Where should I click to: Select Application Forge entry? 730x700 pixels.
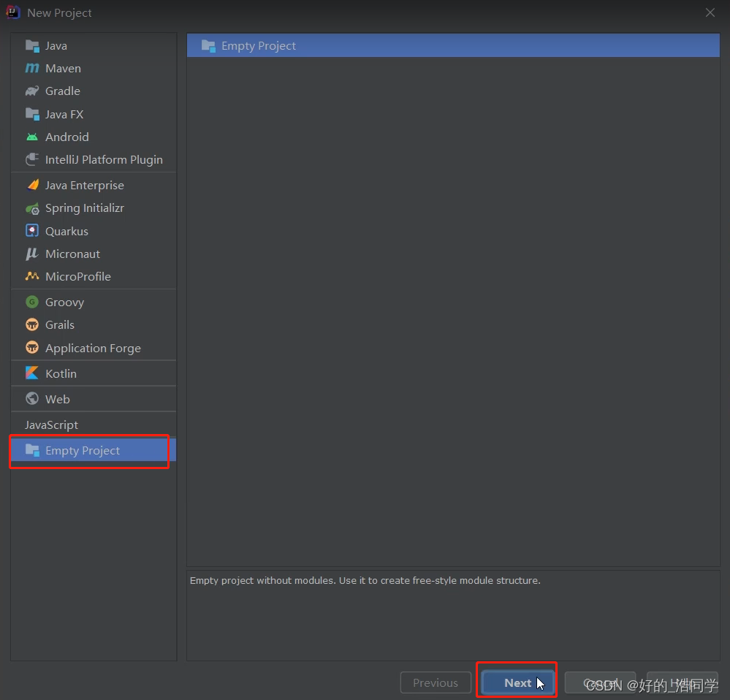pyautogui.click(x=94, y=348)
